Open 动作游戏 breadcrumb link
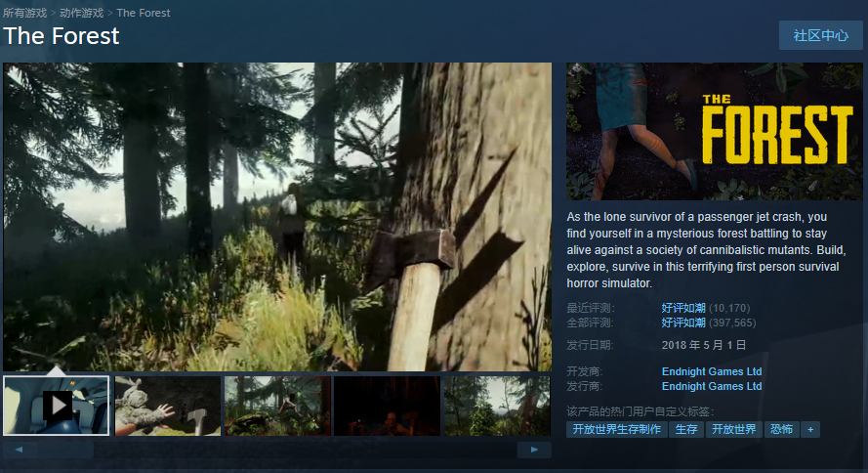 tap(82, 13)
